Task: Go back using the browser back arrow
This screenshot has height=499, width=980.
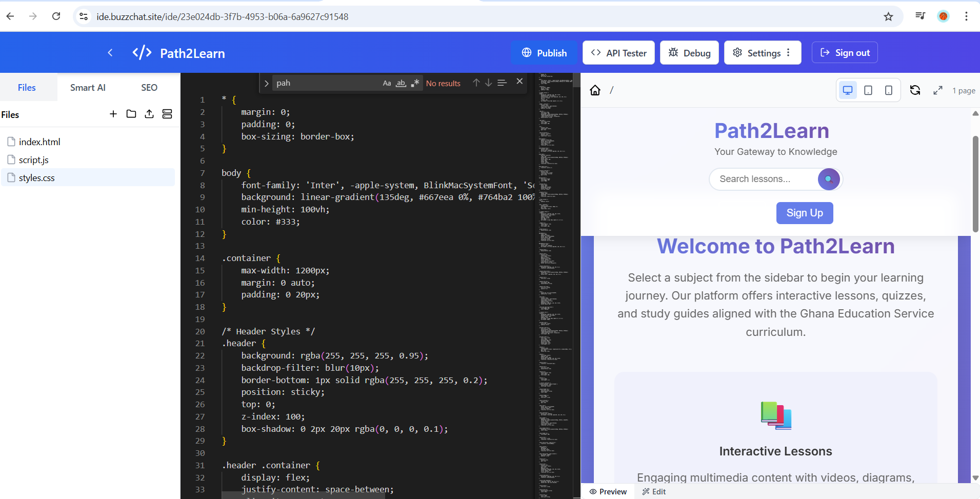Action: click(10, 16)
